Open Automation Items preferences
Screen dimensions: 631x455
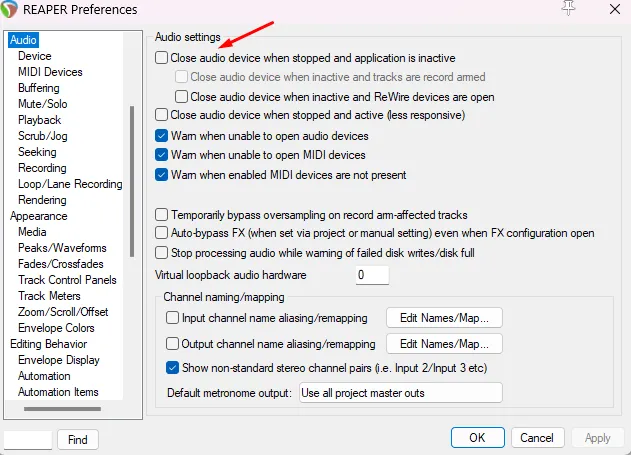(58, 392)
